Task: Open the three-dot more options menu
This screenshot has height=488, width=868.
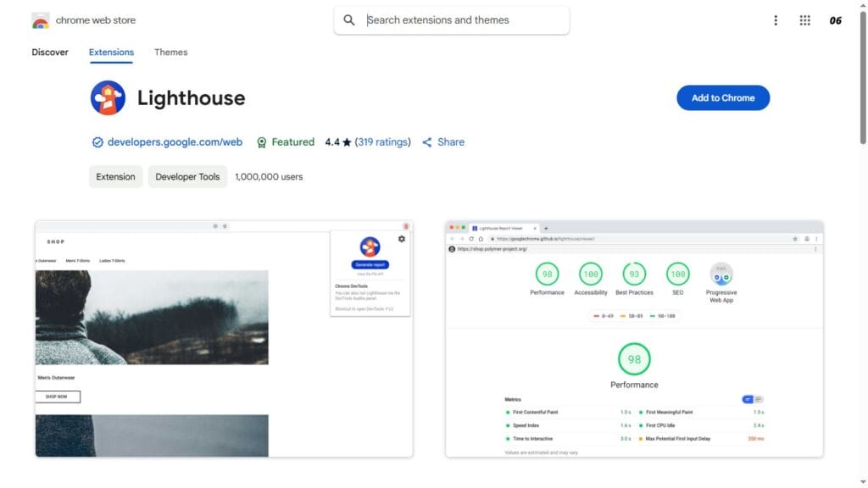Action: [776, 20]
